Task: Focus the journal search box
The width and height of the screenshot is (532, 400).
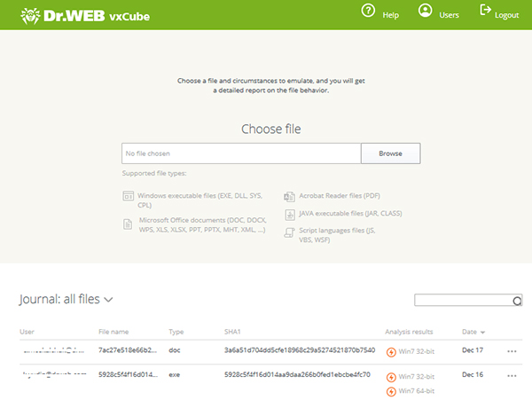Action: 463,301
